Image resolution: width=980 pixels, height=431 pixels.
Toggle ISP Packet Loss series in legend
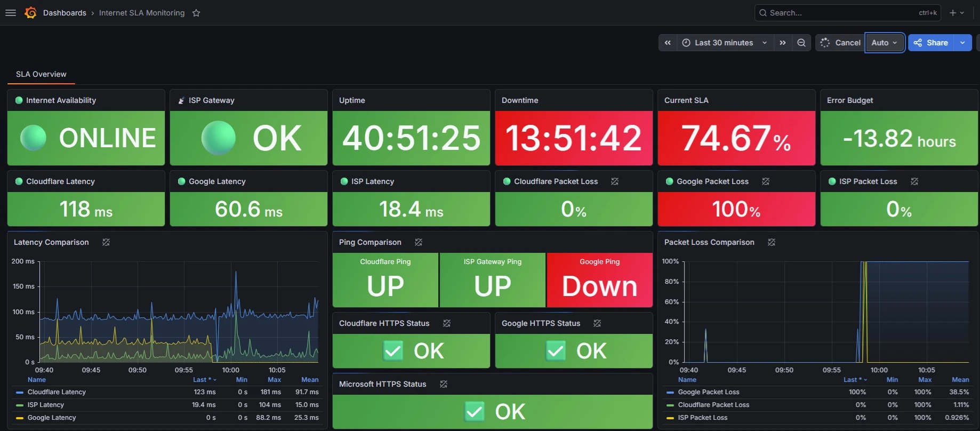pos(703,418)
